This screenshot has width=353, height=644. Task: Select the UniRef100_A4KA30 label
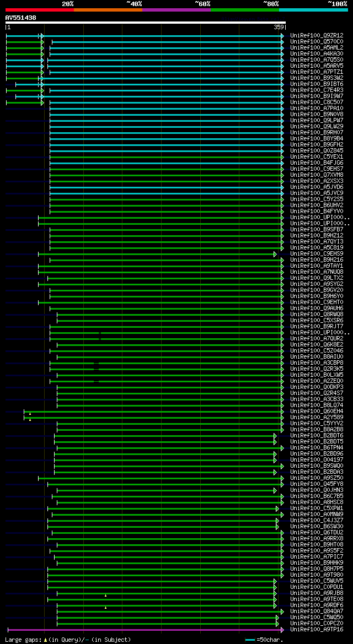317,54
